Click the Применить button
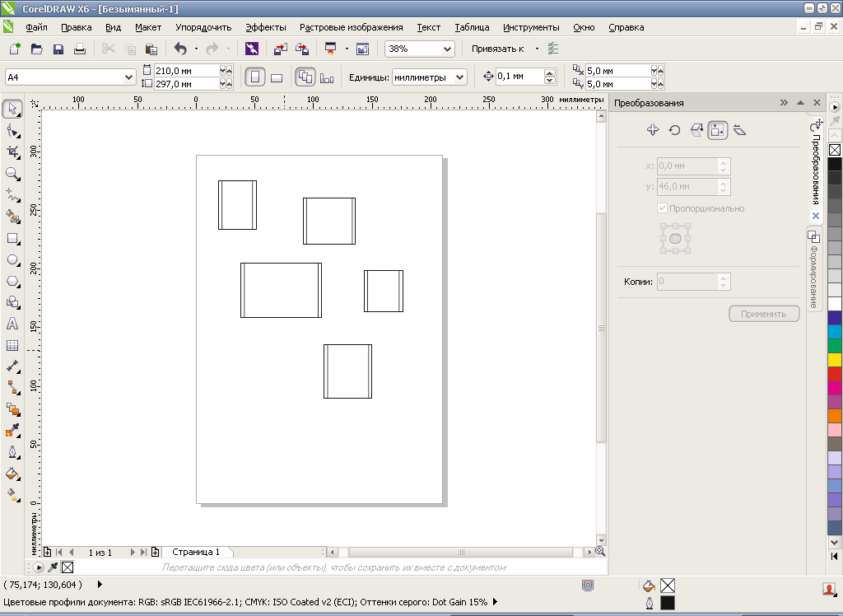The image size is (843, 616). [763, 314]
